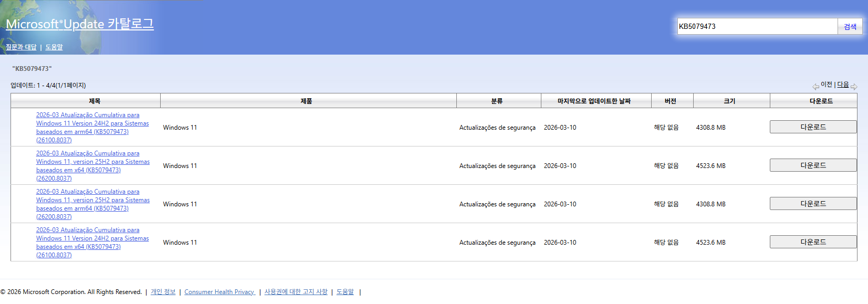Focus the KB5079473 search input field

[757, 26]
